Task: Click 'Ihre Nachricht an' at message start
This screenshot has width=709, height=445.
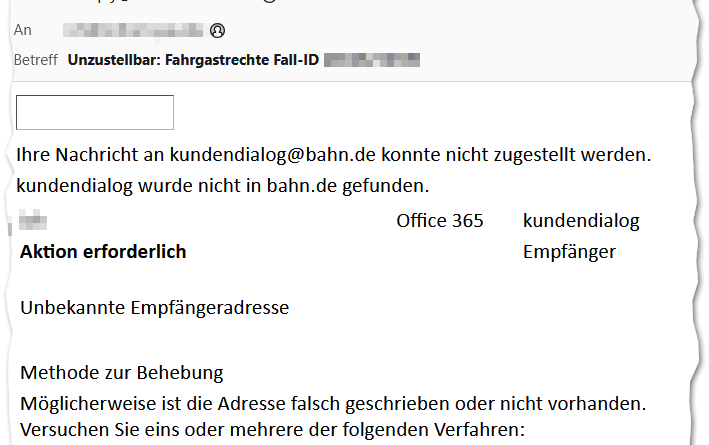Action: pos(77,155)
